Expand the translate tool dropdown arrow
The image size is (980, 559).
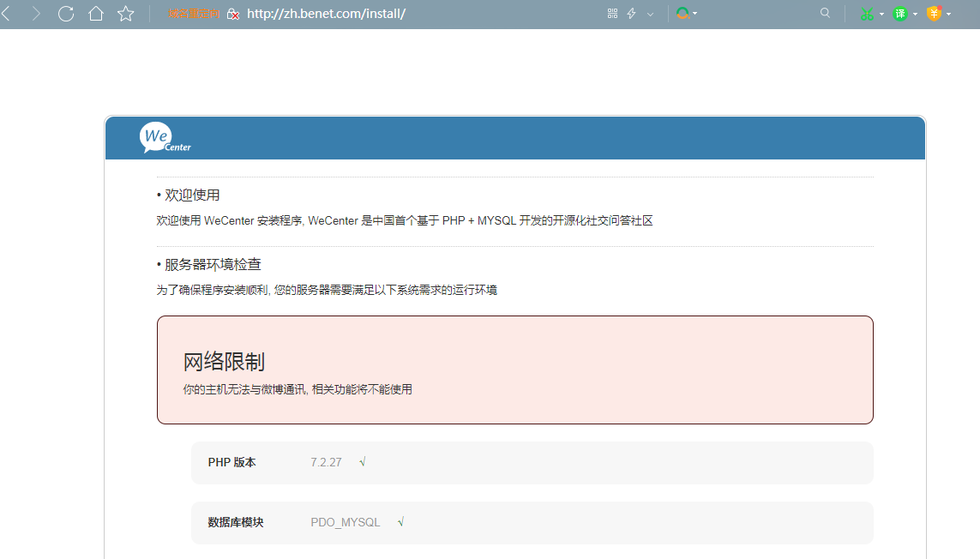pyautogui.click(x=915, y=14)
